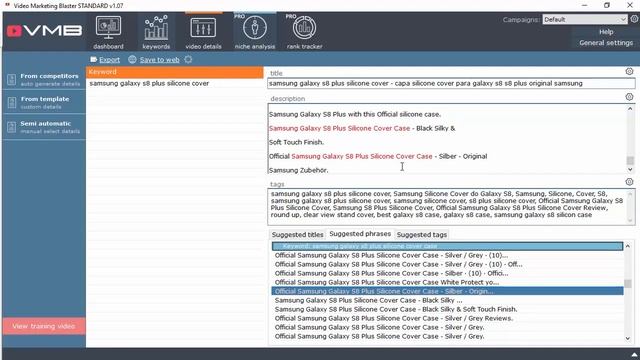Open title settings gear icon
This screenshot has height=360, width=640.
(629, 71)
